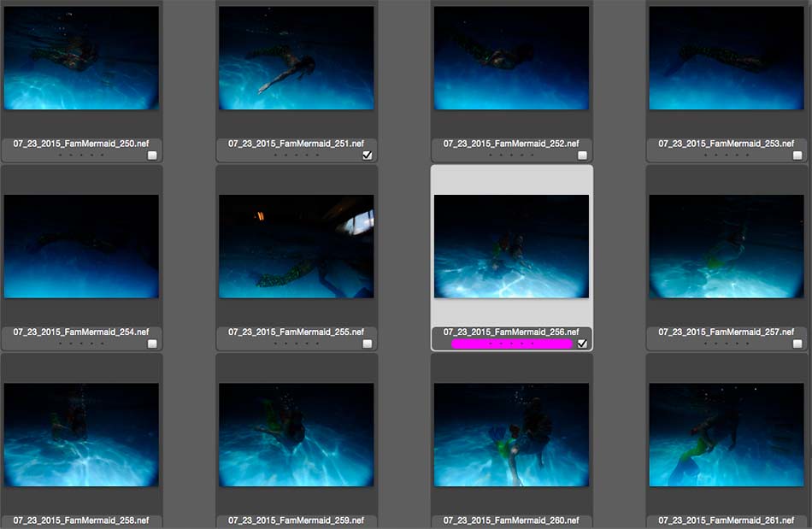This screenshot has width=812, height=529.
Task: Click filename 07_23_2015_FamMermaid_252.nef
Action: [511, 144]
